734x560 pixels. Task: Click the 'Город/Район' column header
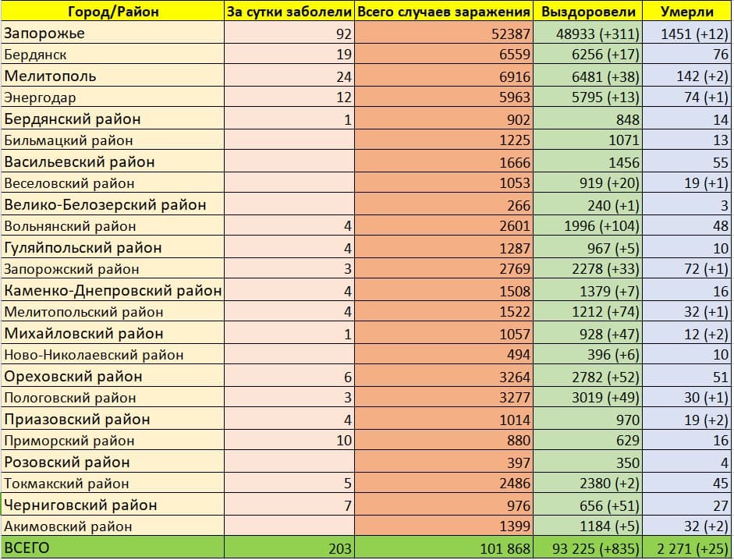(x=112, y=12)
